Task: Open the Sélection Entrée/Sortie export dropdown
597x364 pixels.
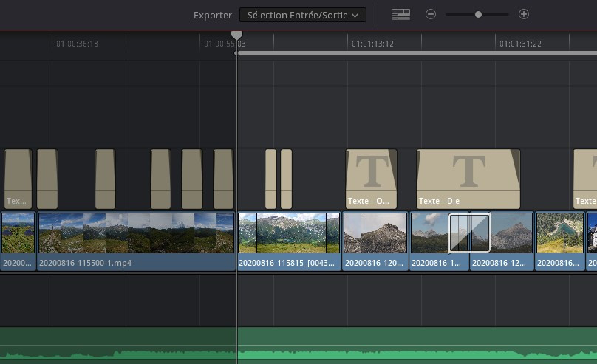Action: [303, 15]
